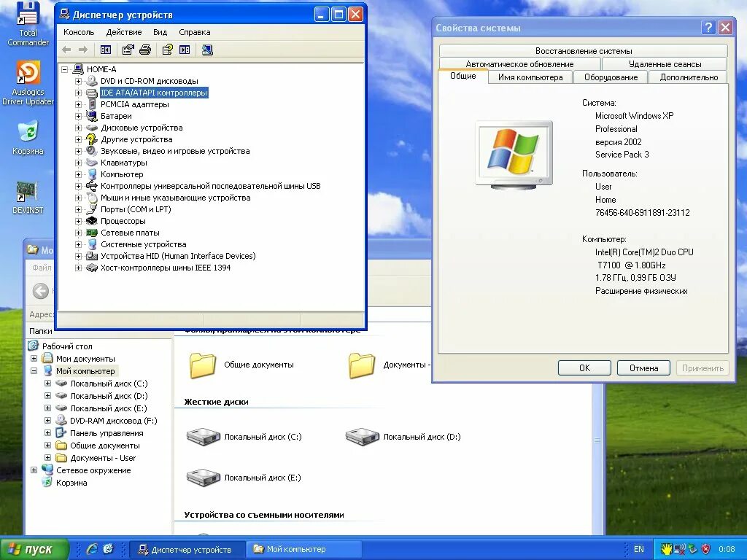747x560 pixels.
Task: Switch to Удаленные сеансы tab
Action: click(665, 63)
